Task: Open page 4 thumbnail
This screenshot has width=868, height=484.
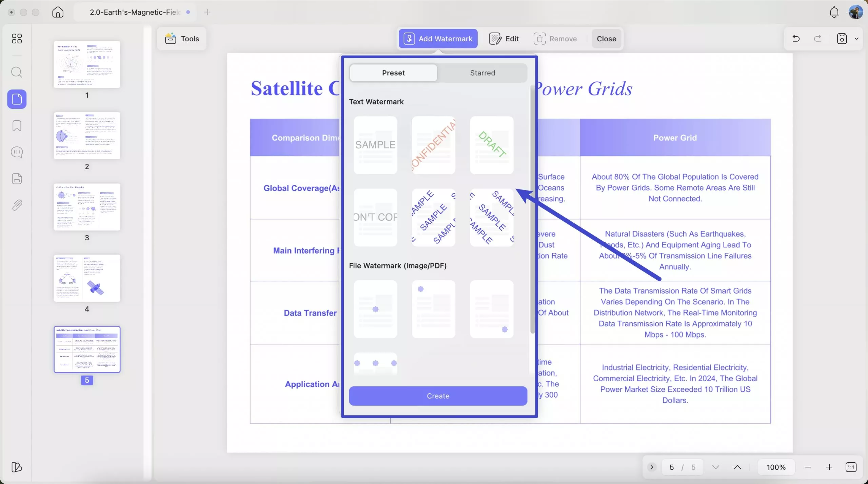Action: (x=87, y=278)
